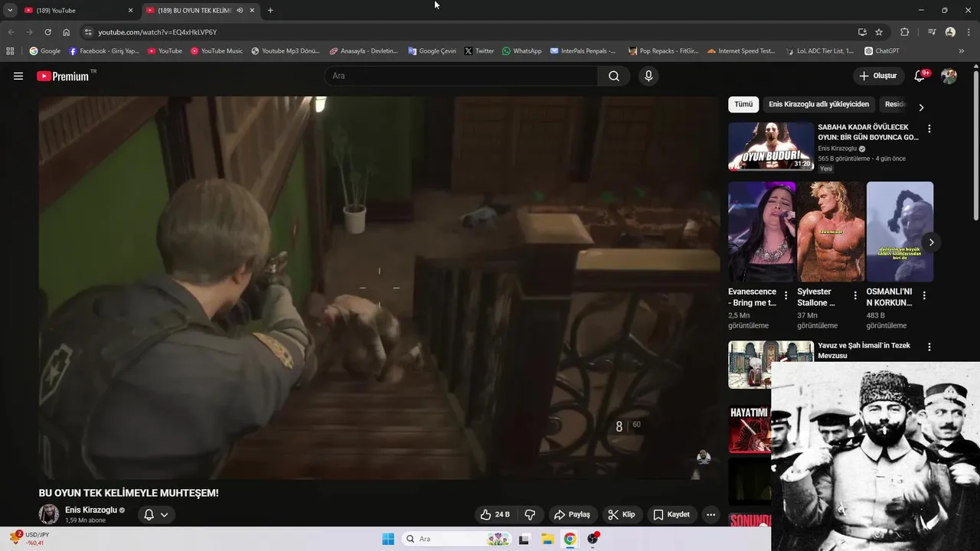This screenshot has height=551, width=980.
Task: Open YouTube notifications bell
Action: (921, 76)
